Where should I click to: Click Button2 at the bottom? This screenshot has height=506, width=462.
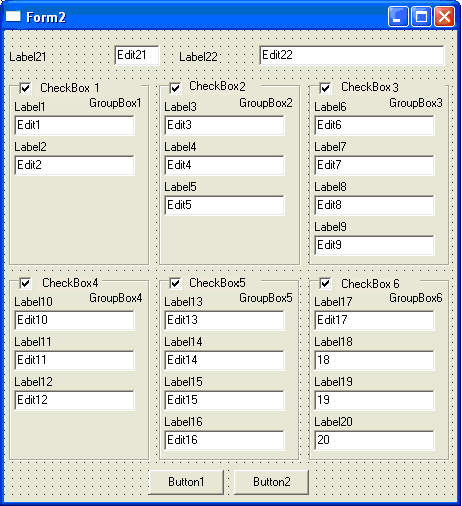(272, 482)
